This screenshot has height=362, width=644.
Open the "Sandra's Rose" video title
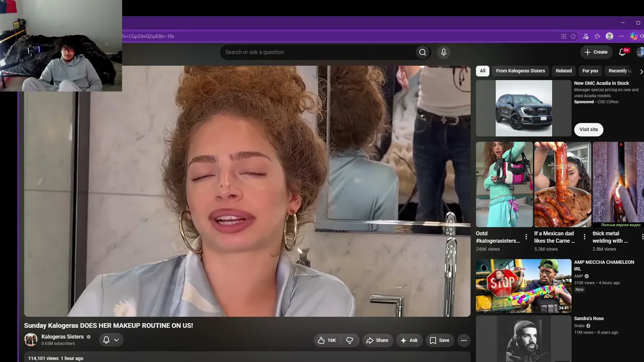click(x=589, y=319)
